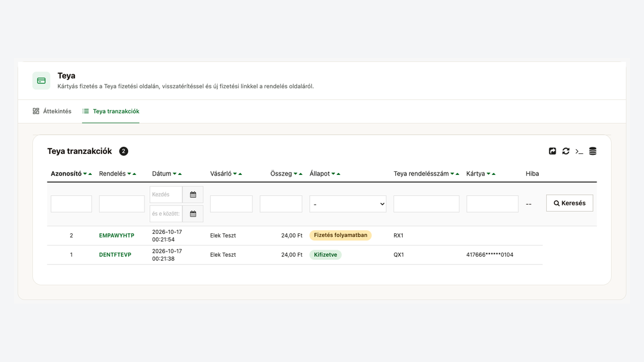The height and width of the screenshot is (362, 644).
Task: Click the export icon above the table
Action: tap(553, 151)
